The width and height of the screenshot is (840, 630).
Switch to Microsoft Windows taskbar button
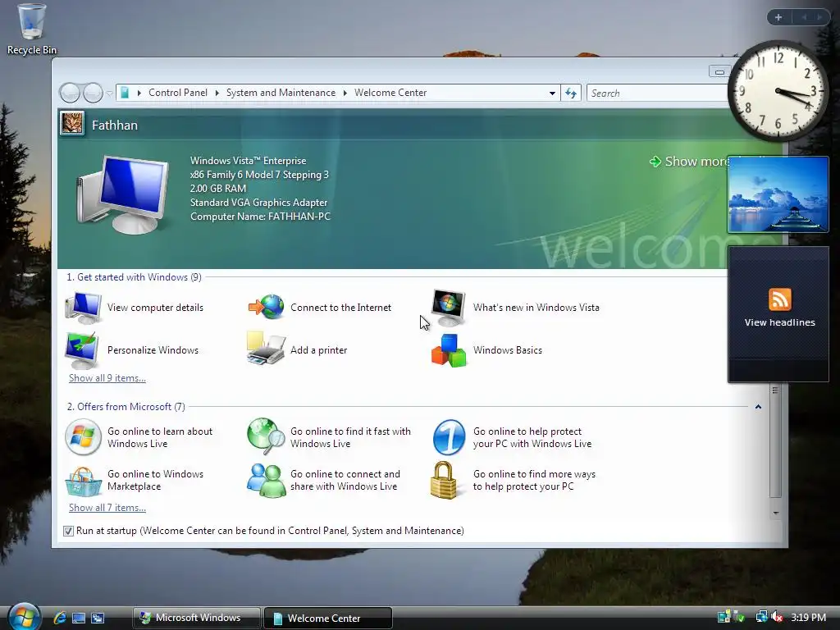pos(197,618)
